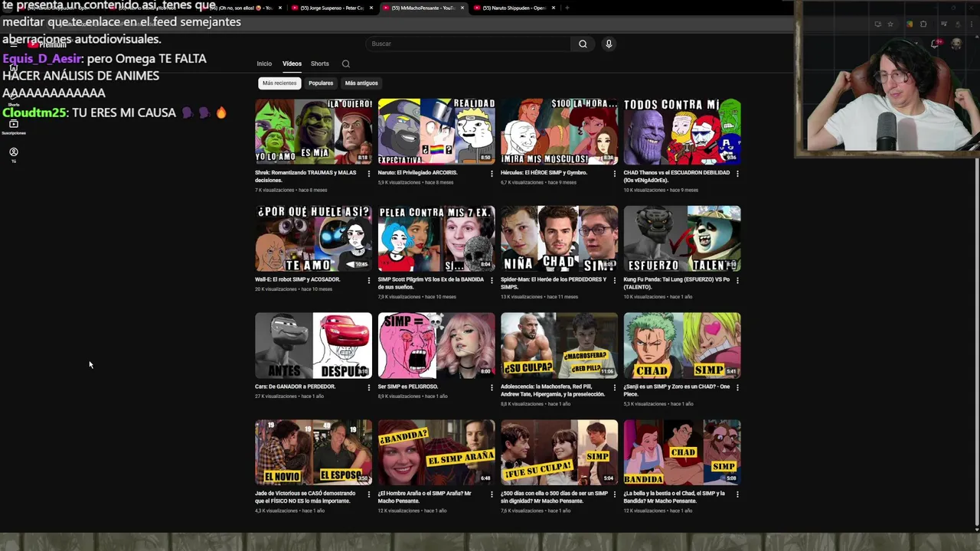This screenshot has width=980, height=551.
Task: Close the Jorge Suspenso browser tab
Action: 371,8
